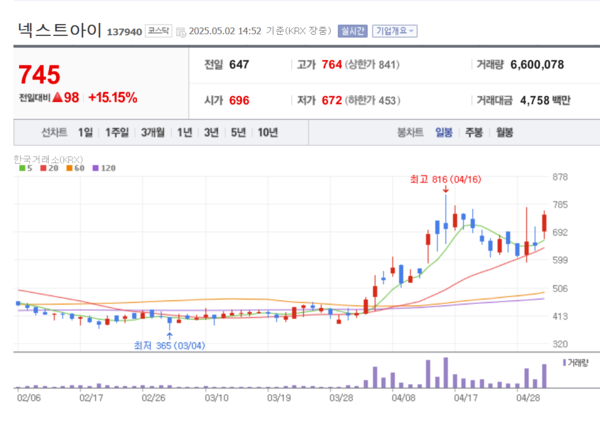Click the 코스닥 market badge
Screen dimensions: 600x430
point(158,31)
